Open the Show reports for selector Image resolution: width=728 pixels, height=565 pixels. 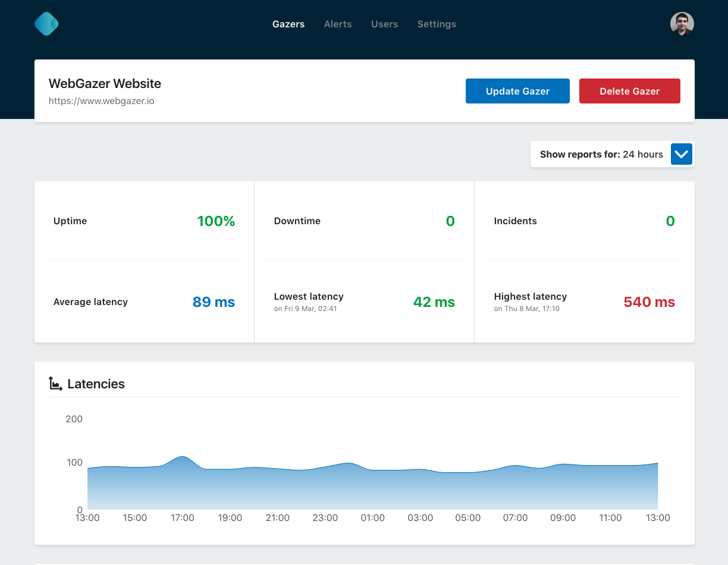click(601, 155)
